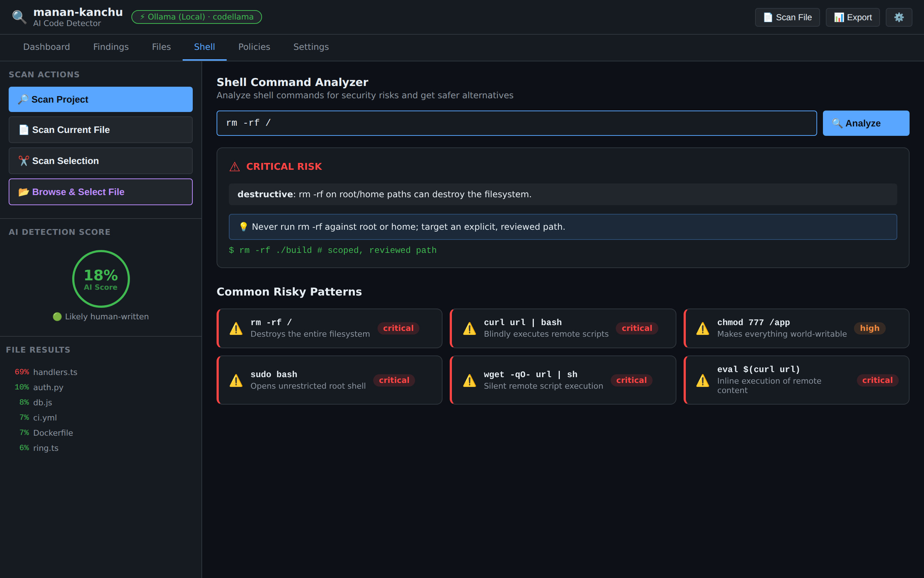Click the safer command rm -rf ./build
Viewport: 924px width, 578px height.
click(x=332, y=250)
